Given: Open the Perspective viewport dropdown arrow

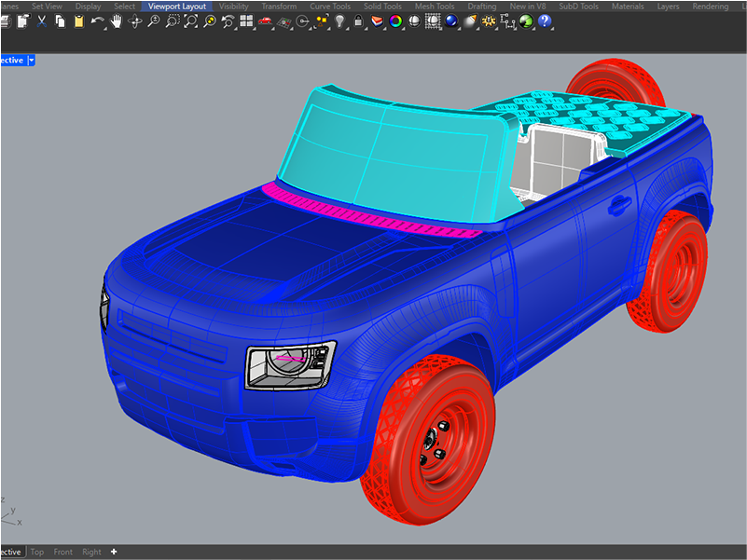Looking at the screenshot, I should (32, 60).
